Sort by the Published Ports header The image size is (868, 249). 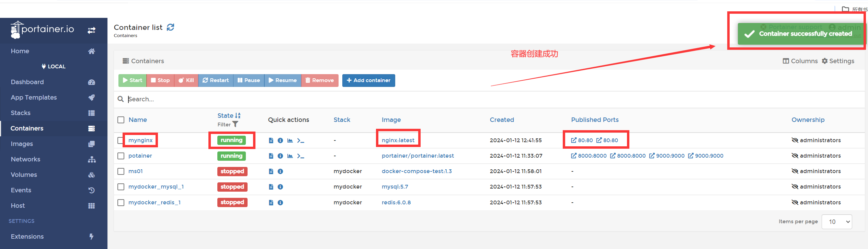tap(595, 120)
